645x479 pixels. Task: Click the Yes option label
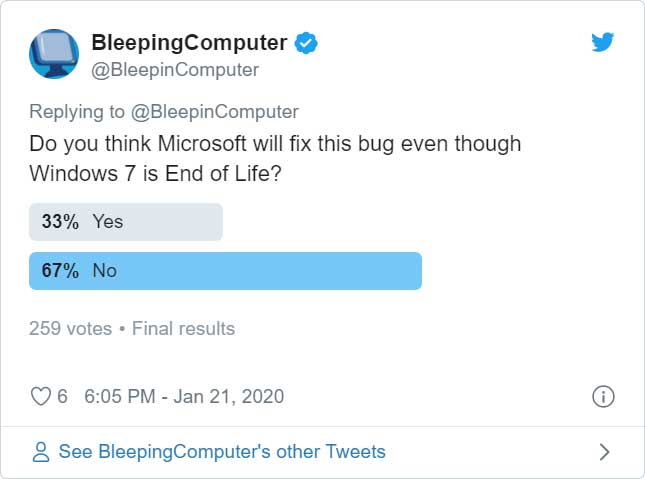coord(108,222)
